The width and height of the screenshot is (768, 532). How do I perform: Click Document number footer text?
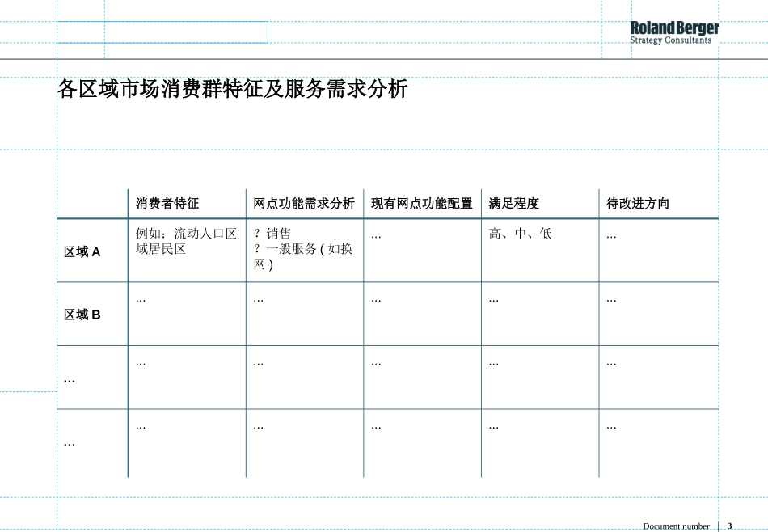[x=676, y=526]
